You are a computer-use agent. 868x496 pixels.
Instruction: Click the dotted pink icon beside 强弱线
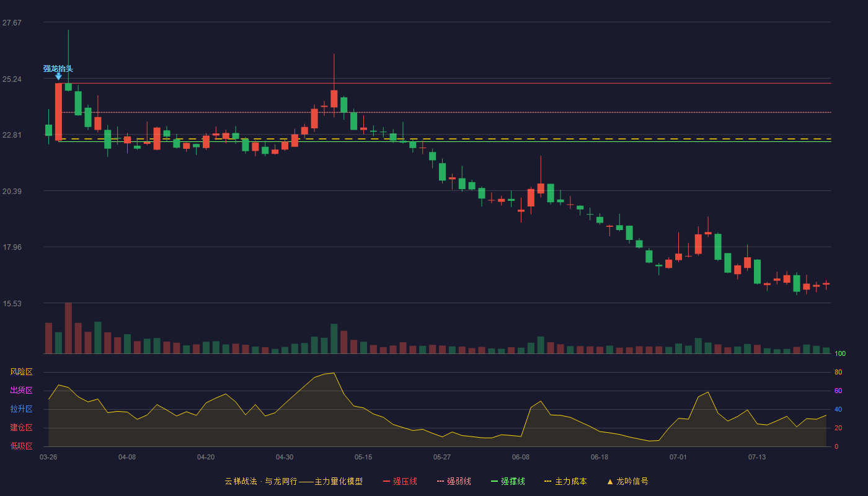click(x=440, y=481)
